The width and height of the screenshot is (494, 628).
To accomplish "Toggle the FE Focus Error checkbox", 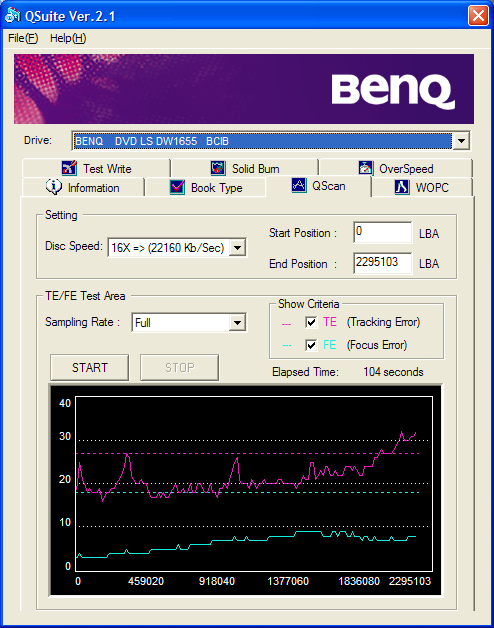I will 311,345.
